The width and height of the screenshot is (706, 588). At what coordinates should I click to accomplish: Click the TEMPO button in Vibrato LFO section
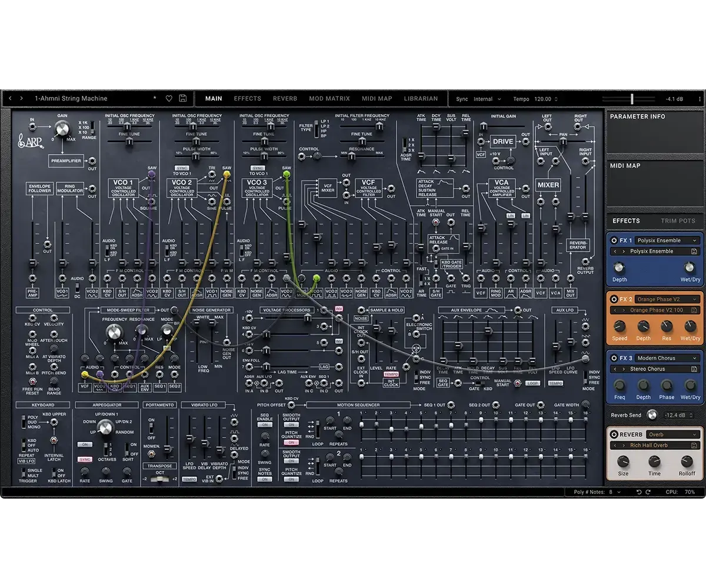click(x=189, y=479)
